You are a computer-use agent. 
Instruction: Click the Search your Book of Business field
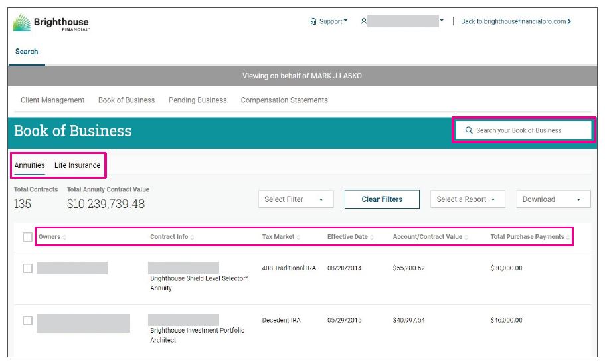525,131
